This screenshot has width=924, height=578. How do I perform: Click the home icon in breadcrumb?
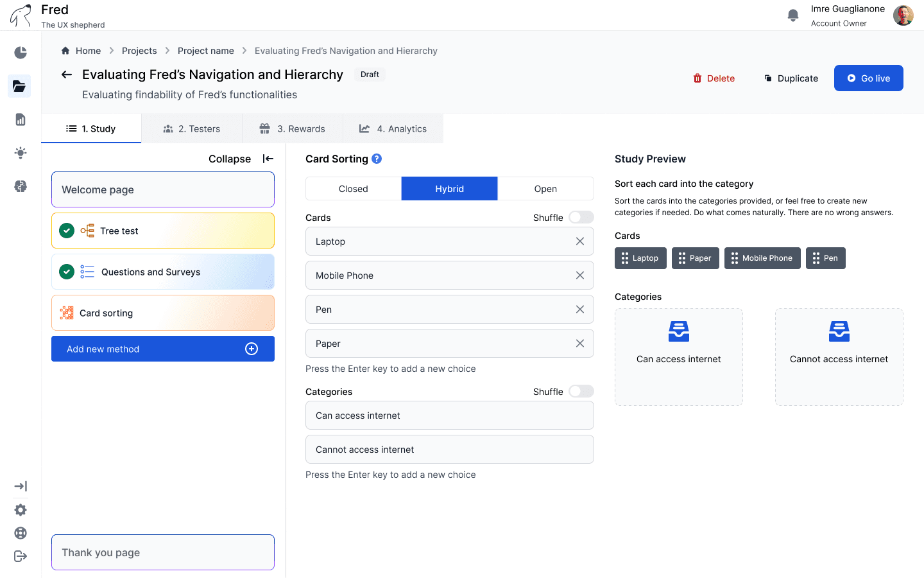point(65,51)
